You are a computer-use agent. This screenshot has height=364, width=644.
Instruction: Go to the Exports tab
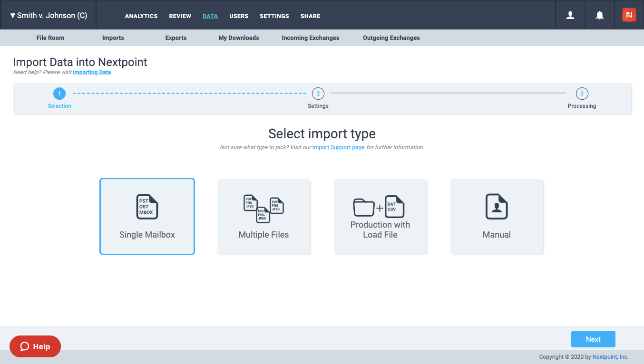[x=176, y=38]
